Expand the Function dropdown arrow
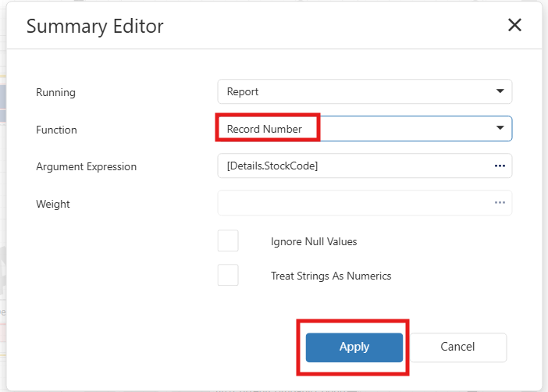Screen dimensions: 548x392 pos(500,128)
